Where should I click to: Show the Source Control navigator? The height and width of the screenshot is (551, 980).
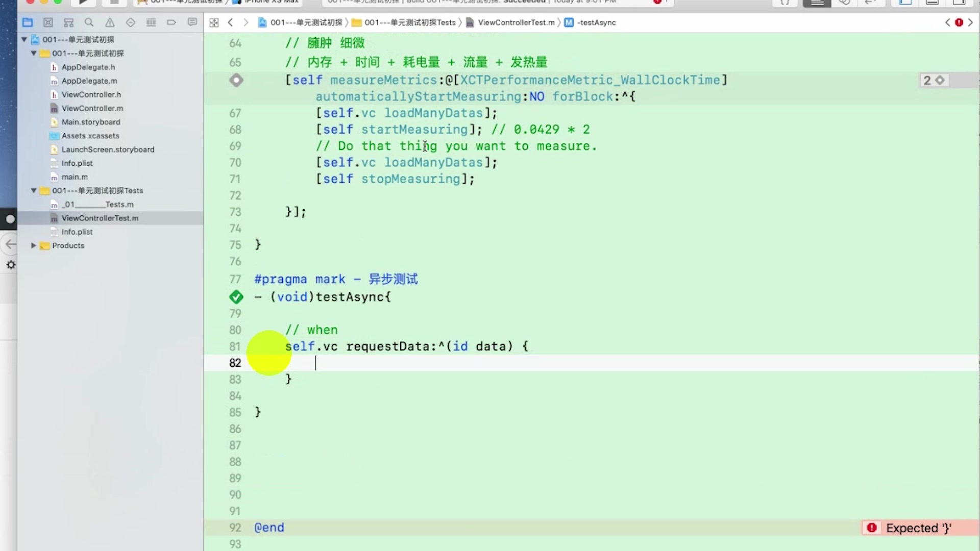[x=48, y=22]
